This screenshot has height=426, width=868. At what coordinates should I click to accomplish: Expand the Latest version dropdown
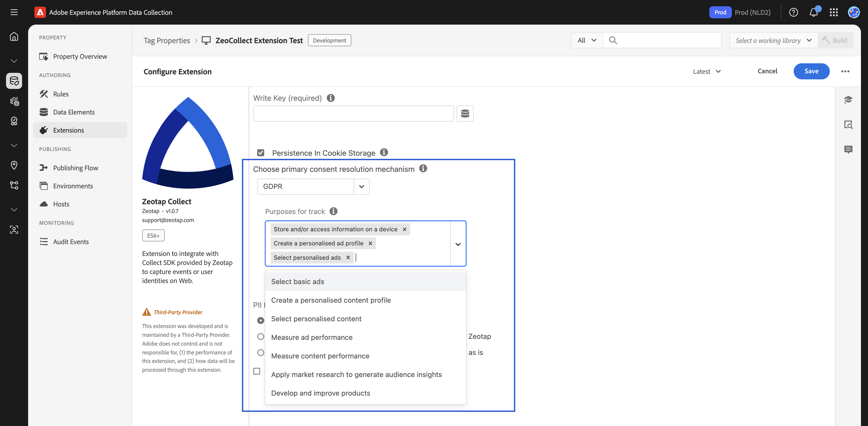tap(707, 71)
